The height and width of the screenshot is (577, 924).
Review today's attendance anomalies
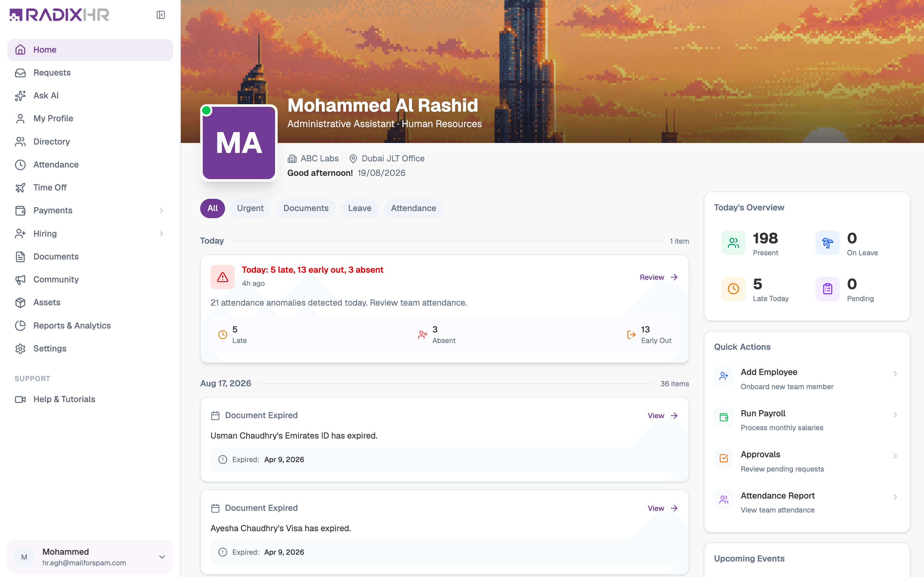tap(659, 277)
